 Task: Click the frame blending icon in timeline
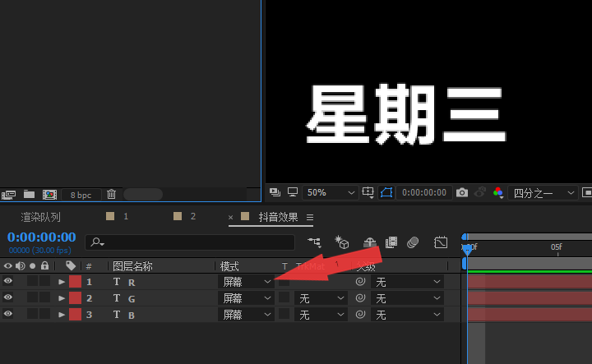click(x=391, y=242)
